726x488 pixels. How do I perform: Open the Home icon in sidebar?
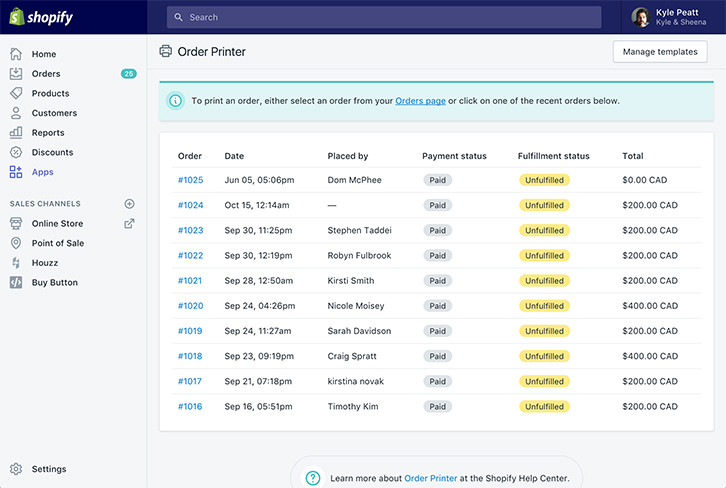point(16,54)
